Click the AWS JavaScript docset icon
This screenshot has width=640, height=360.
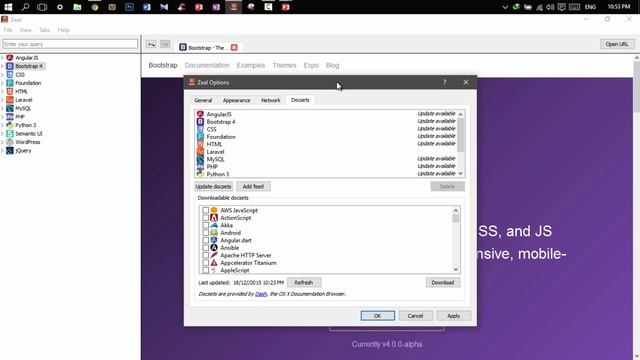pyautogui.click(x=214, y=210)
